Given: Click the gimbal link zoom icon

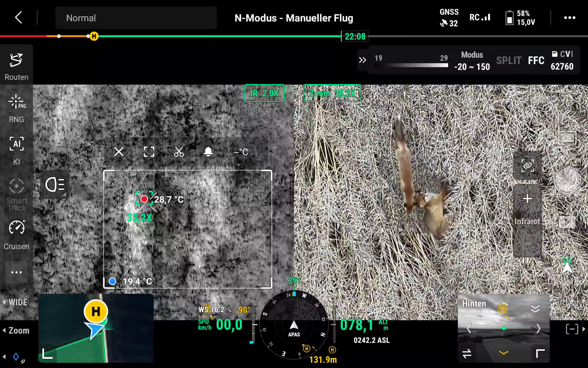Looking at the screenshot, I should click(527, 166).
